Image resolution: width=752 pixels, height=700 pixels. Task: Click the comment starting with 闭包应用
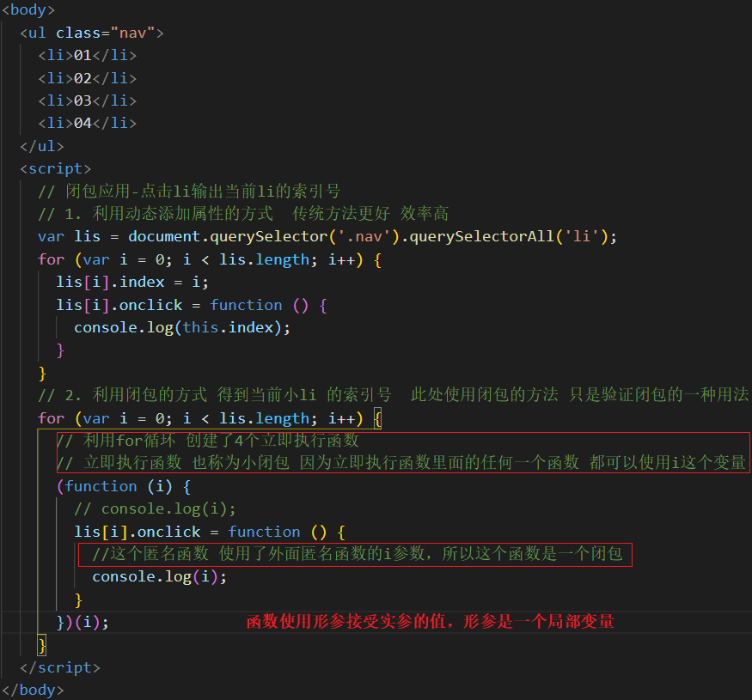pos(189,192)
